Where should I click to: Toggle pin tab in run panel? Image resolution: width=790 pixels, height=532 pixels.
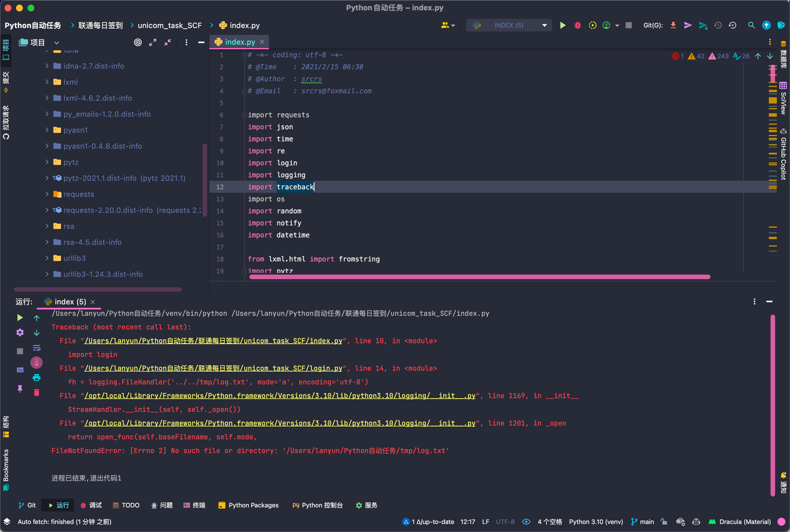20,388
